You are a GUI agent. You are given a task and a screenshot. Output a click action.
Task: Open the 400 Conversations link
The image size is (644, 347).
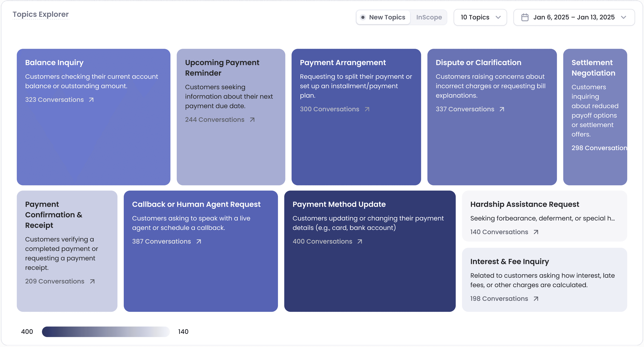pos(322,242)
